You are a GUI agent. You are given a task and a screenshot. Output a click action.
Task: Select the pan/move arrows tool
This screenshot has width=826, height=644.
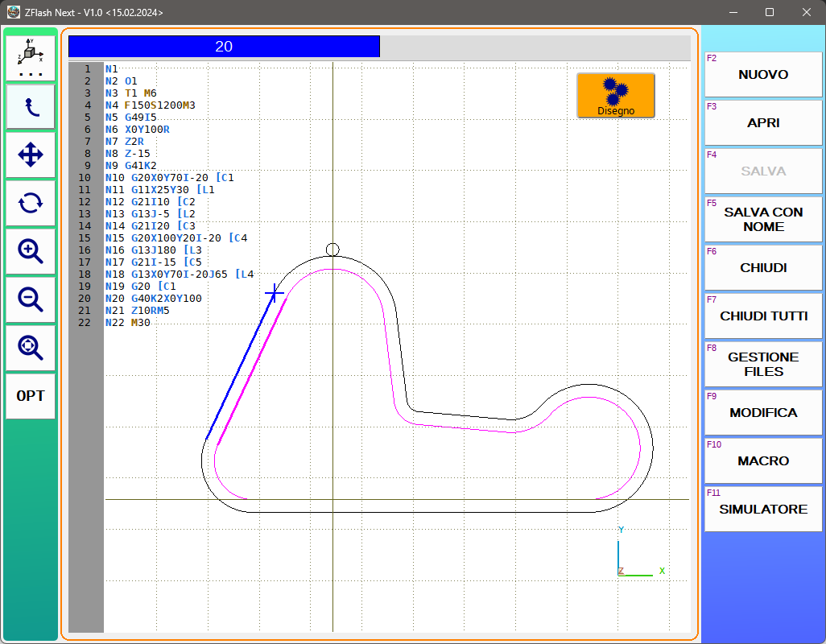point(31,155)
